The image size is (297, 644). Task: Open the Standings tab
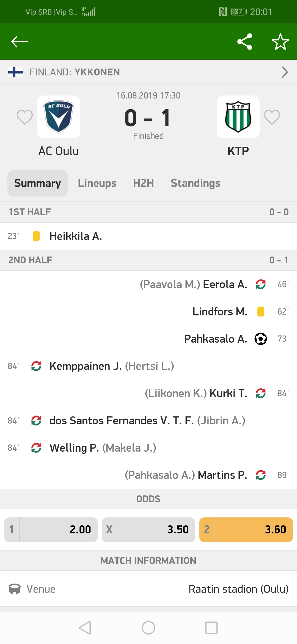pos(196,183)
